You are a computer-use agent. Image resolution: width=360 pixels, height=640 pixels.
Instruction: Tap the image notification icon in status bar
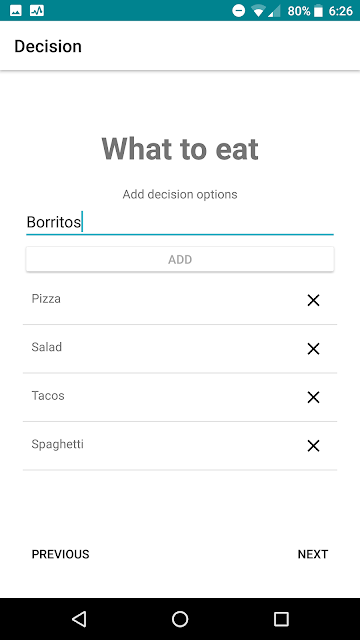point(16,11)
